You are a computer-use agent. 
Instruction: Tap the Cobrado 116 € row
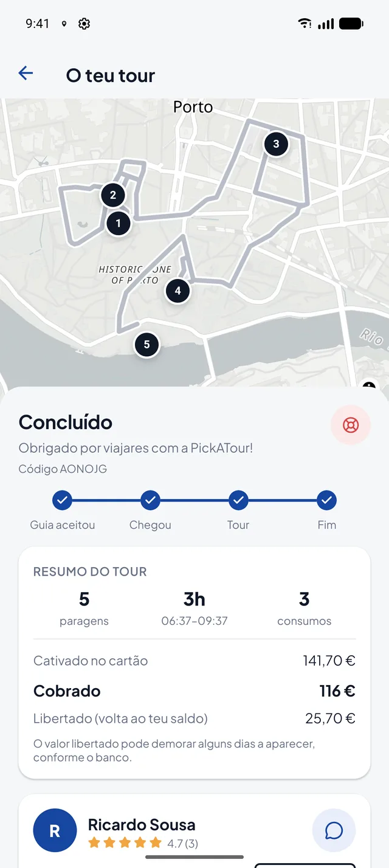194,691
